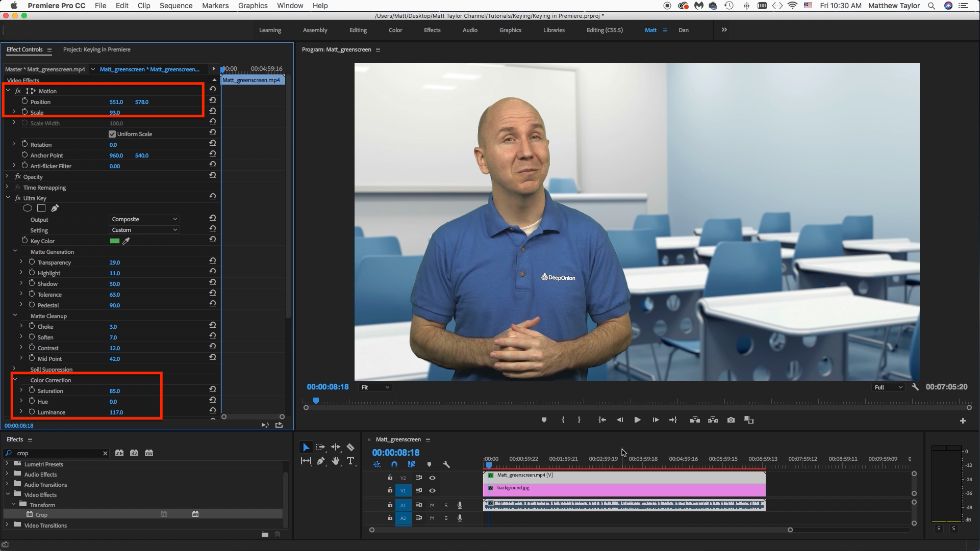
Task: Open the Setting dropdown showing Custom
Action: coord(144,229)
